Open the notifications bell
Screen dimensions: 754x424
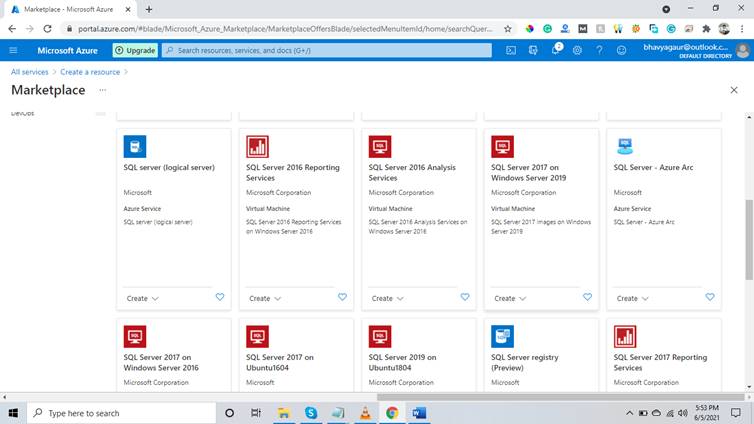(555, 50)
